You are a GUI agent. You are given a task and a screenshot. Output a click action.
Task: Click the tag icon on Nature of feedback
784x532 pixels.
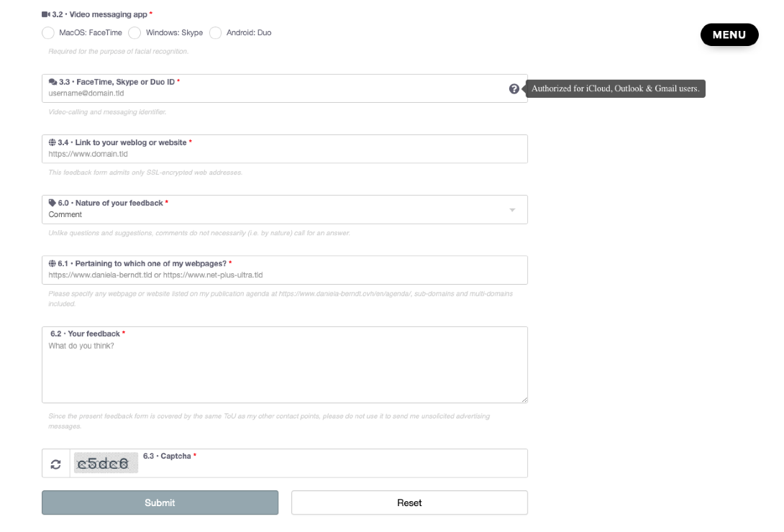click(50, 203)
